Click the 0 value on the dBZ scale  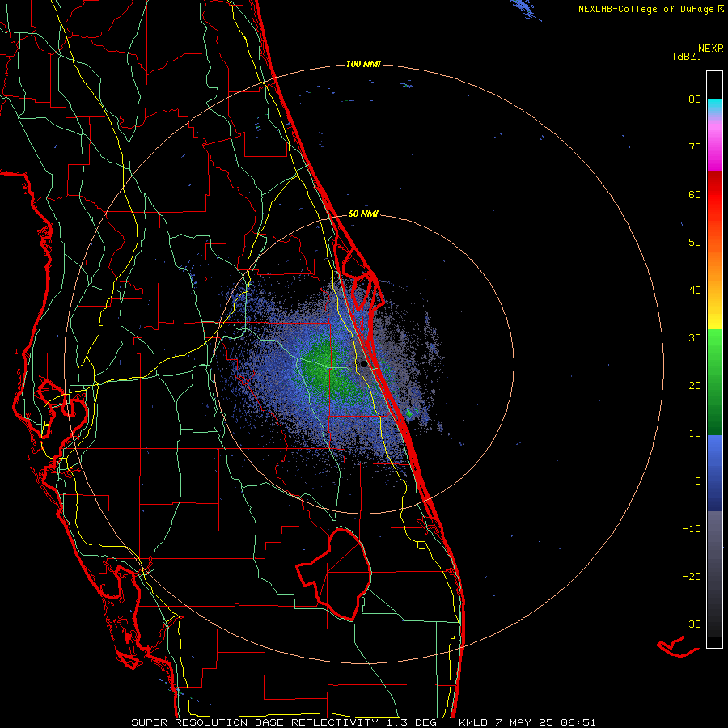pos(698,481)
